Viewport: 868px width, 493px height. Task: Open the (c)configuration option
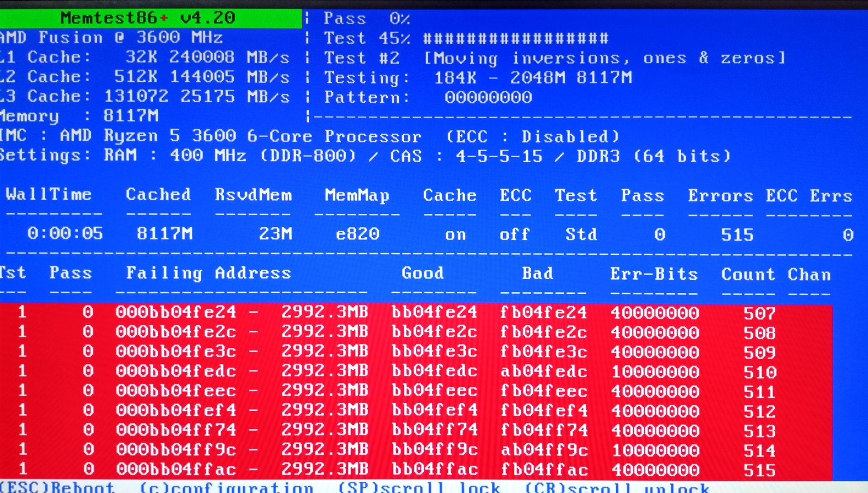226,487
